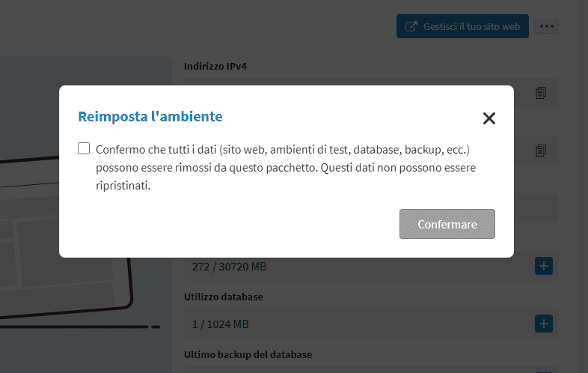
Task: Click the Ultimo backup del database label
Action: [248, 354]
